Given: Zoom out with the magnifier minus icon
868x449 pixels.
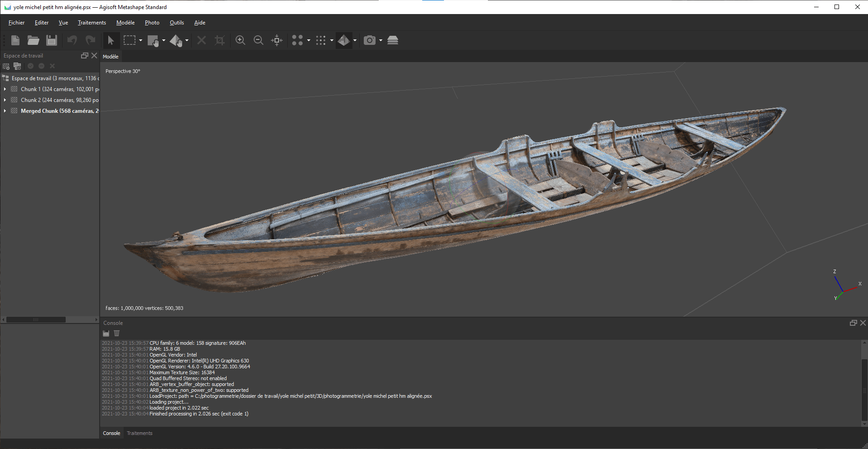Looking at the screenshot, I should (258, 40).
